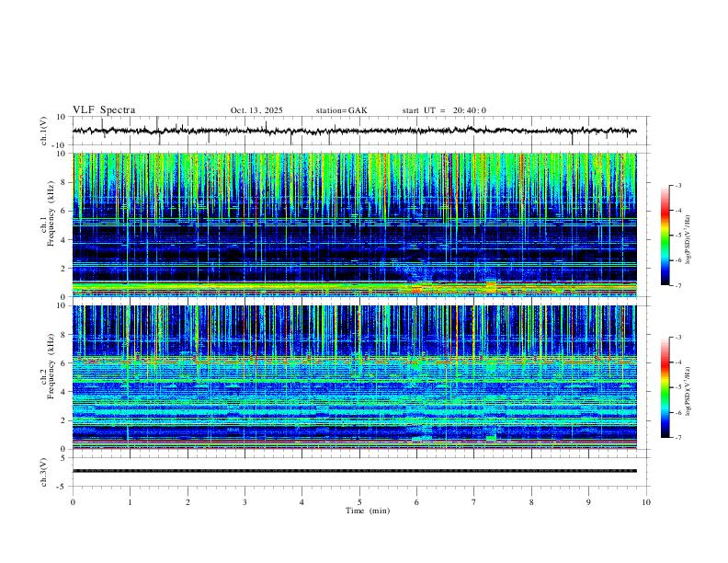Viewport: 728px width, 563px height.
Task: Click the "-4" tick on ch.2 colorbar
Action: (x=677, y=362)
